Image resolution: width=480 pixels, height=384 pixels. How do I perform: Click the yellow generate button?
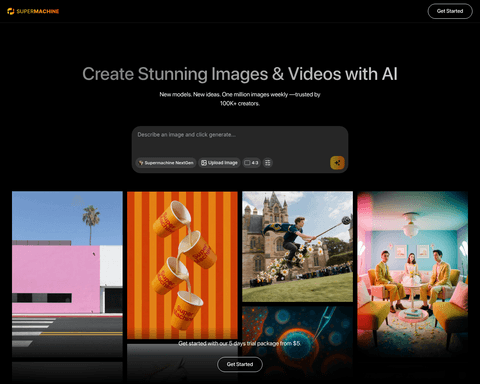[337, 163]
